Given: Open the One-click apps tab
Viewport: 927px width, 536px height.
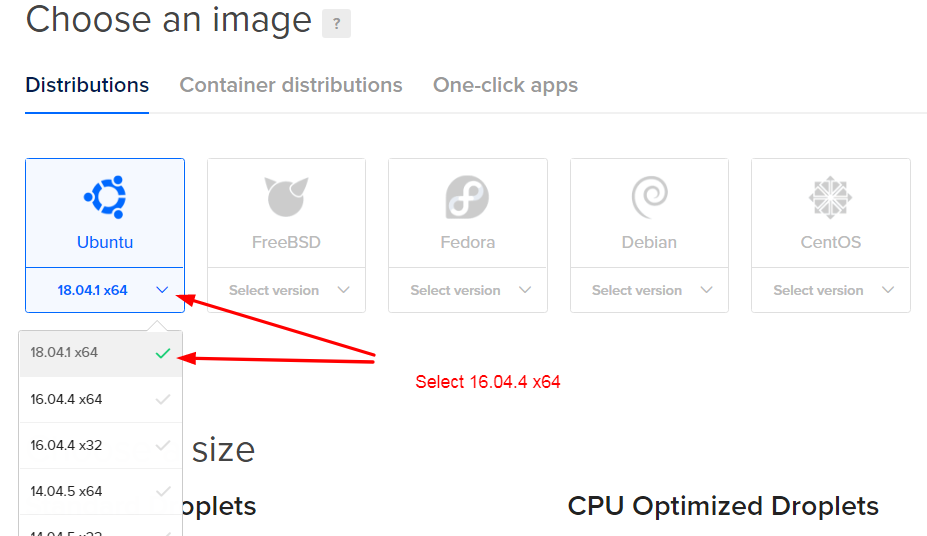Looking at the screenshot, I should pos(505,85).
